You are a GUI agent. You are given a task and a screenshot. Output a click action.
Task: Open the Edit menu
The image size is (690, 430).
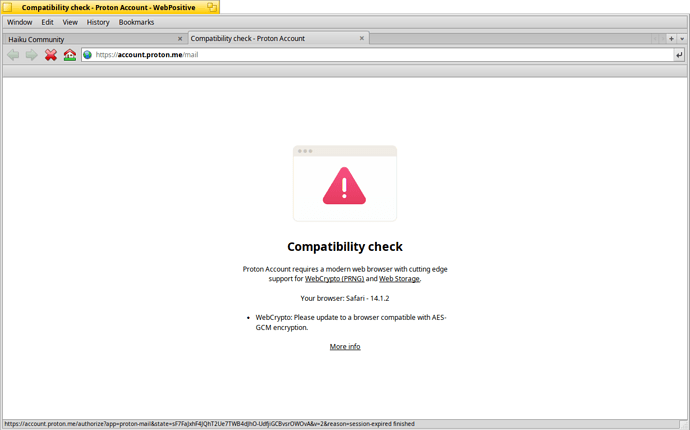coord(48,22)
